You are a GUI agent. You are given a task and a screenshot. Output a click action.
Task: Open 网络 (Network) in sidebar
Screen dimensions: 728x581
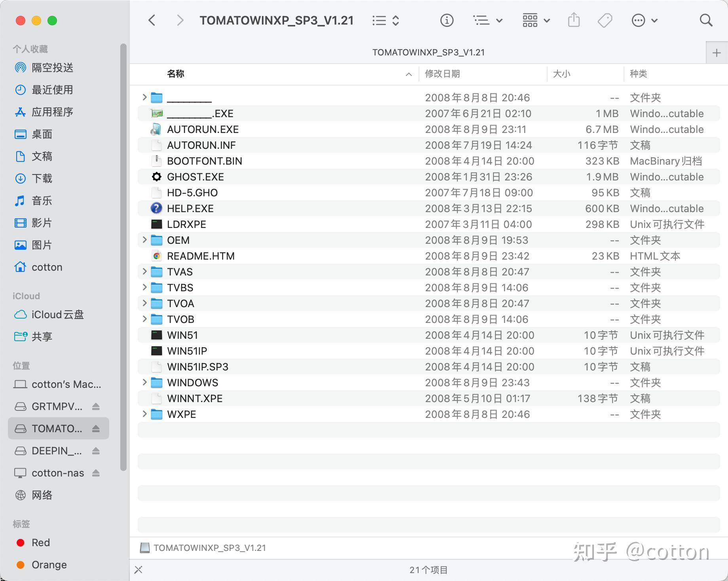coord(42,495)
